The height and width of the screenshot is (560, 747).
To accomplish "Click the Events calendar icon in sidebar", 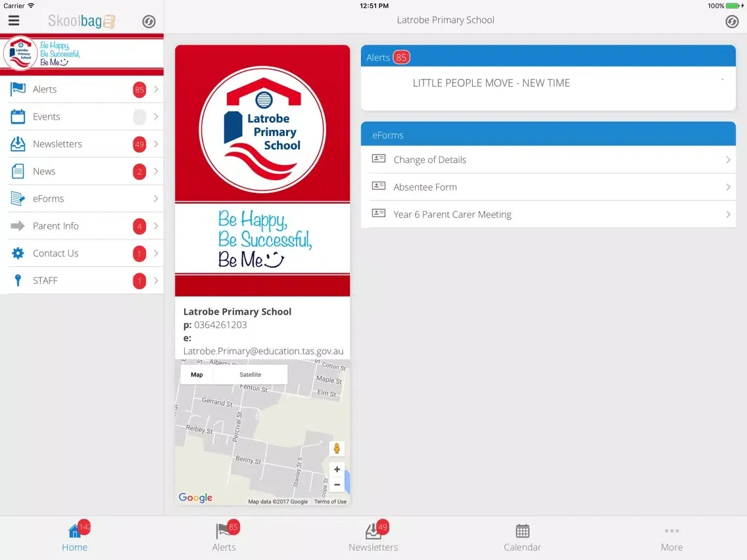I will click(x=18, y=117).
